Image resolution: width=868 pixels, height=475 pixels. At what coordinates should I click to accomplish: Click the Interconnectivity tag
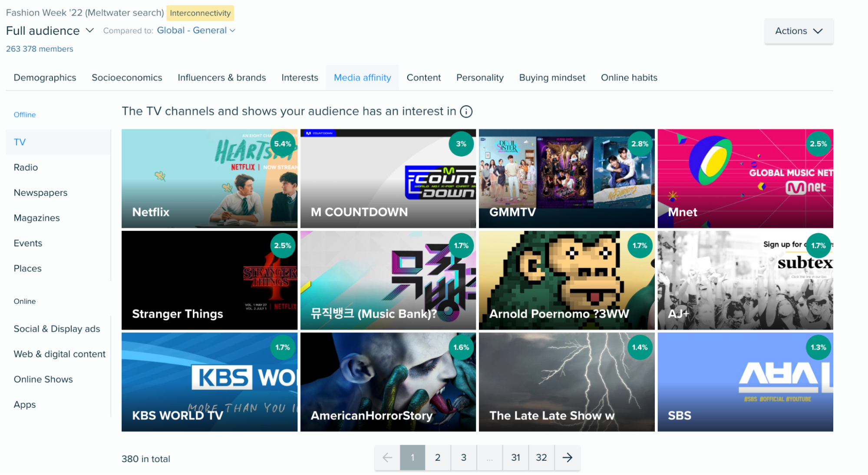[x=200, y=13]
